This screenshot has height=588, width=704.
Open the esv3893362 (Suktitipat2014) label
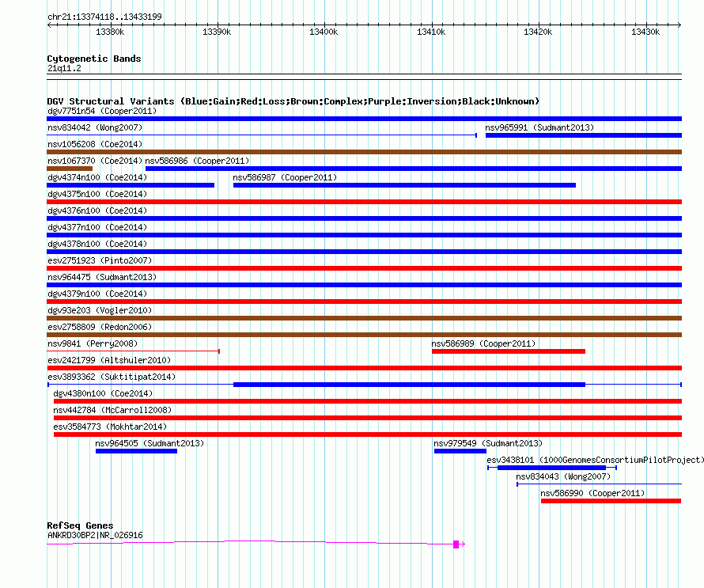point(112,377)
